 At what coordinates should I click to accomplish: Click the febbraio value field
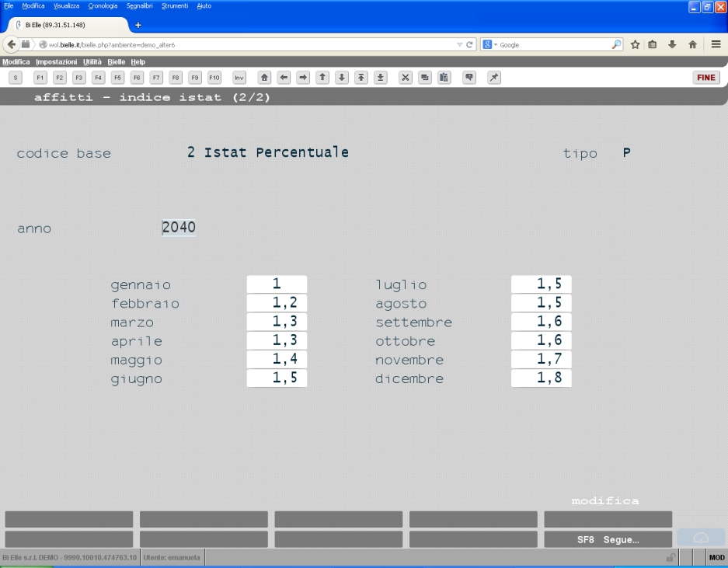(277, 303)
